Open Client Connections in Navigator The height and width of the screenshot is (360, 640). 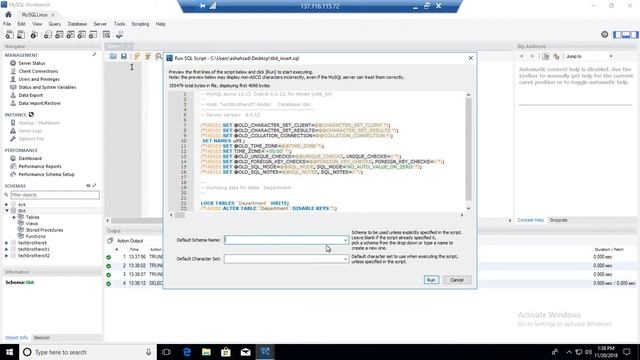38,71
